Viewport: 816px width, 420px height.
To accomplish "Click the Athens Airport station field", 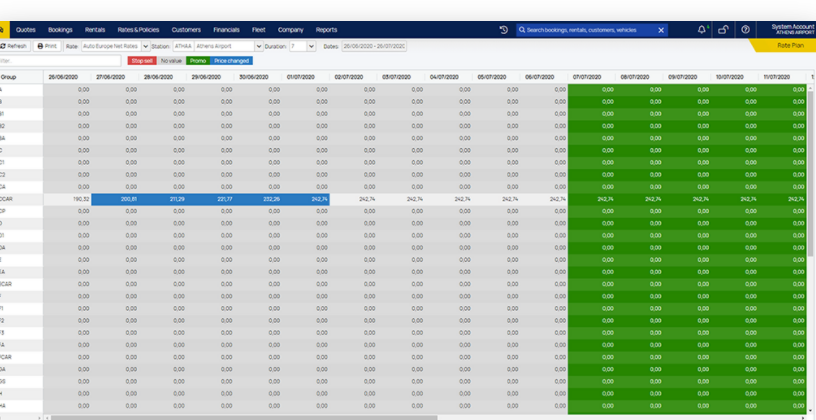I will coord(224,46).
